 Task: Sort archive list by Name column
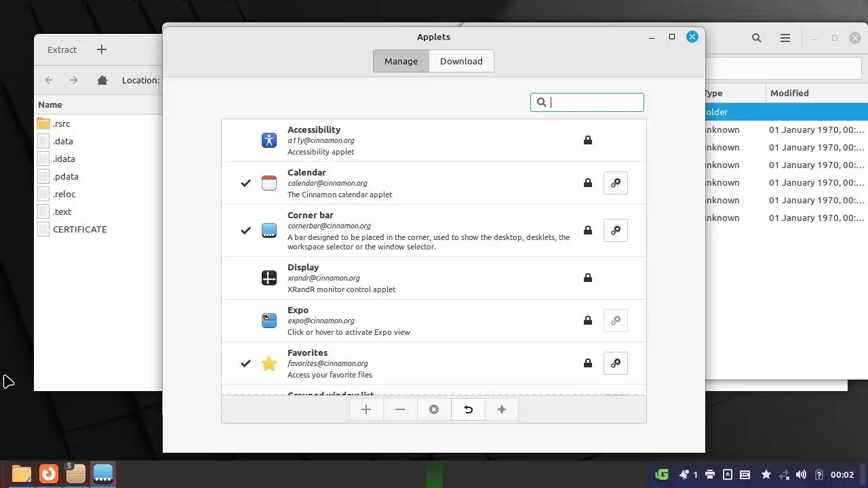click(x=50, y=104)
